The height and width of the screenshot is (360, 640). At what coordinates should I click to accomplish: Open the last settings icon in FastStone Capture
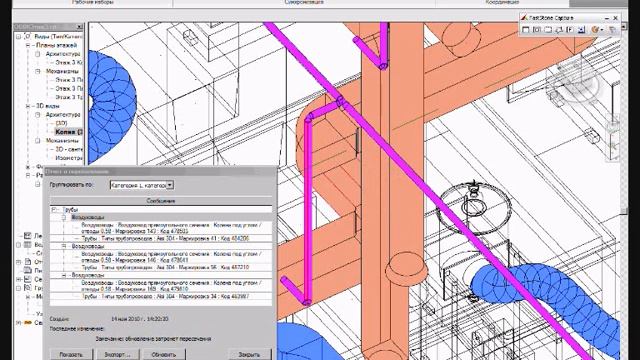click(x=612, y=30)
